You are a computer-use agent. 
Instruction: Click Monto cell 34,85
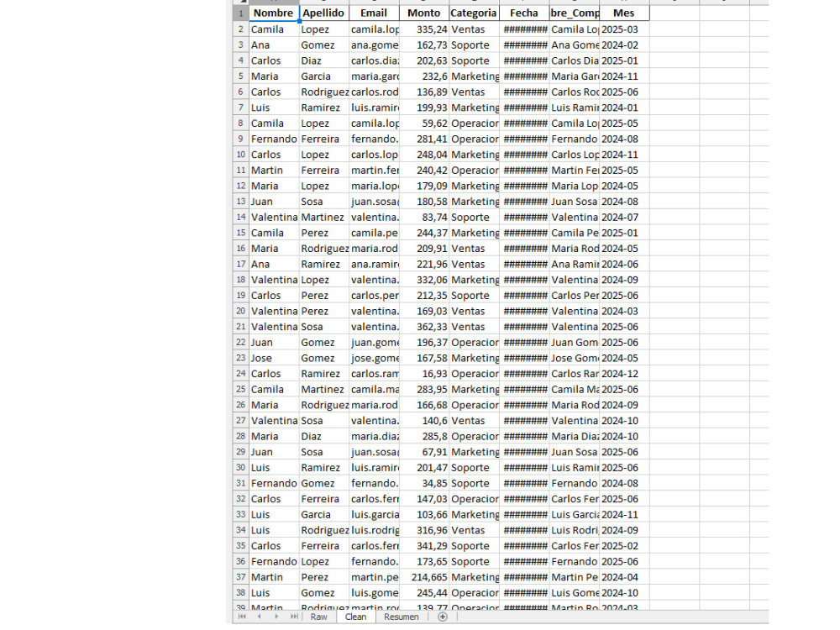[x=423, y=483]
